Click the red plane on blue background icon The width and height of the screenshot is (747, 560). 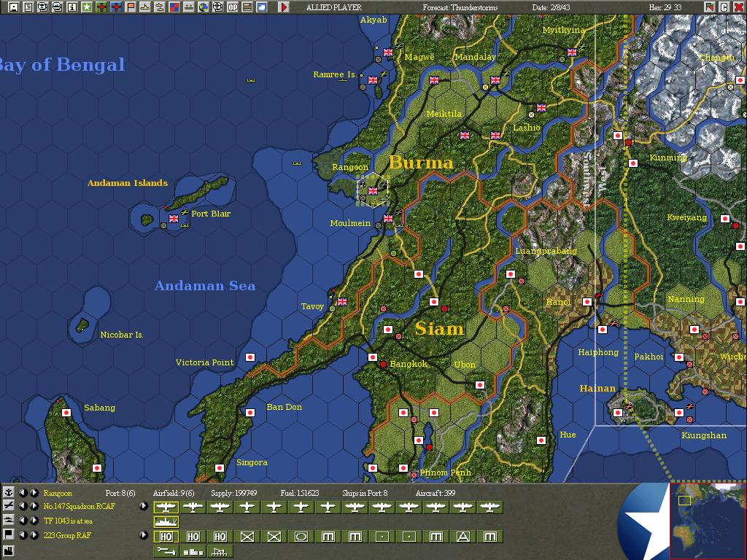click(116, 7)
